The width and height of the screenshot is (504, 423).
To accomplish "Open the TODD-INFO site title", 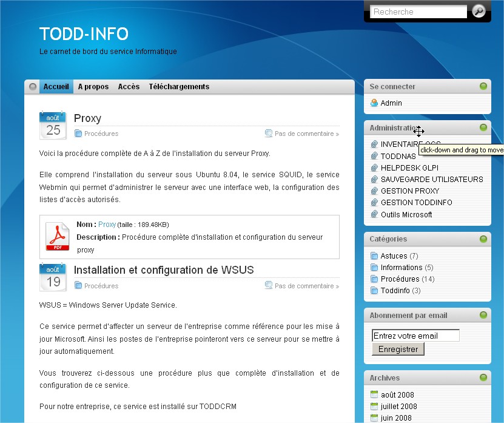I will [84, 34].
